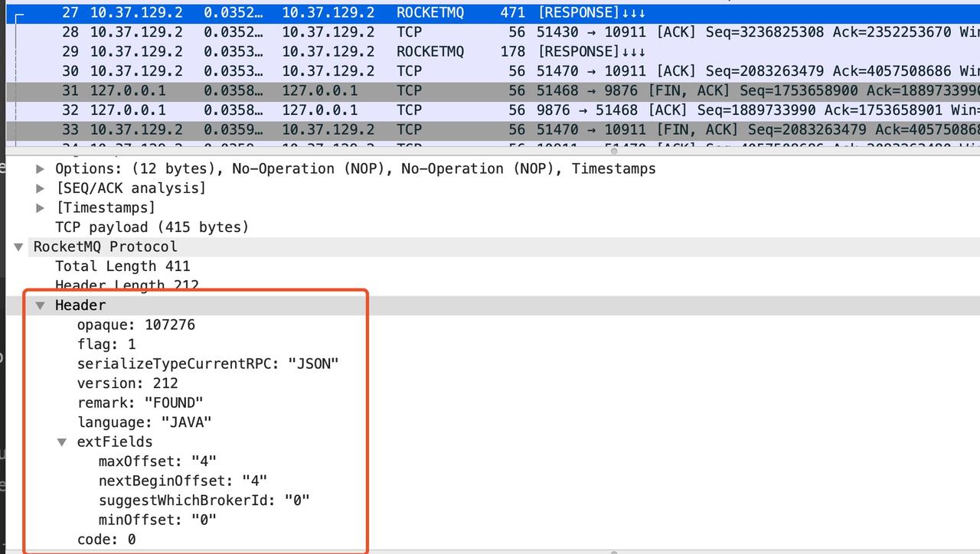Select packet 32 from 127.0.0.1
Viewport: 980px width, 554px height.
pyautogui.click(x=493, y=110)
